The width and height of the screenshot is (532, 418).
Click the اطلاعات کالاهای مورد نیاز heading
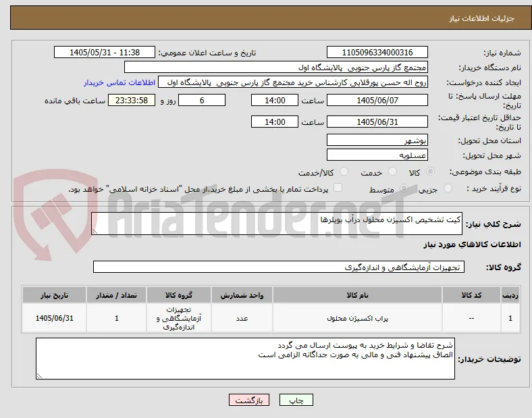tap(472, 244)
